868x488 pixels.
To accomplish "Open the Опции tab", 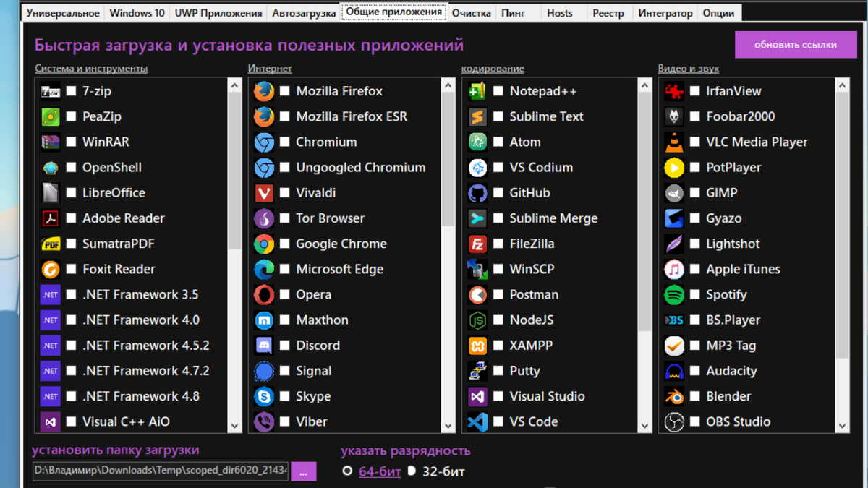I will click(718, 13).
